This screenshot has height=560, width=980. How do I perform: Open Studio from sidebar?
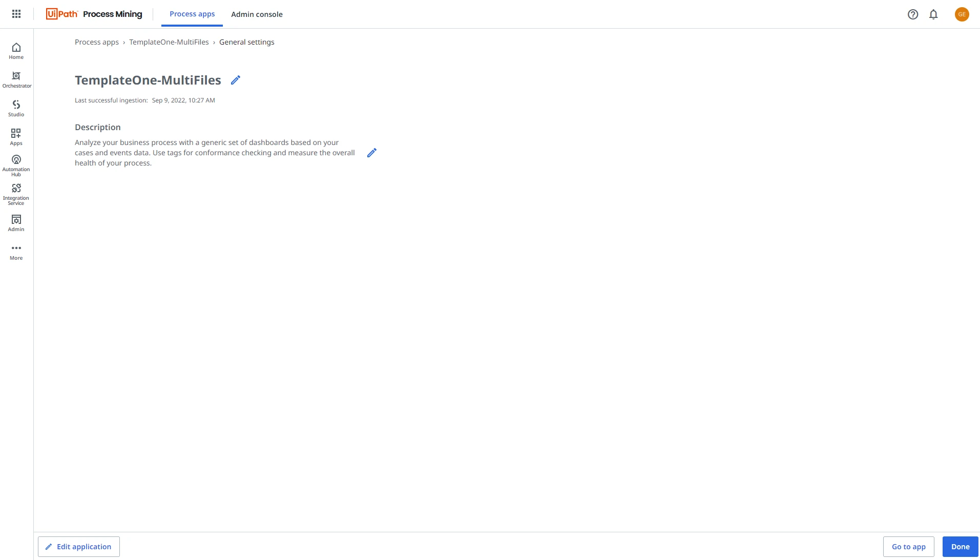click(x=16, y=108)
